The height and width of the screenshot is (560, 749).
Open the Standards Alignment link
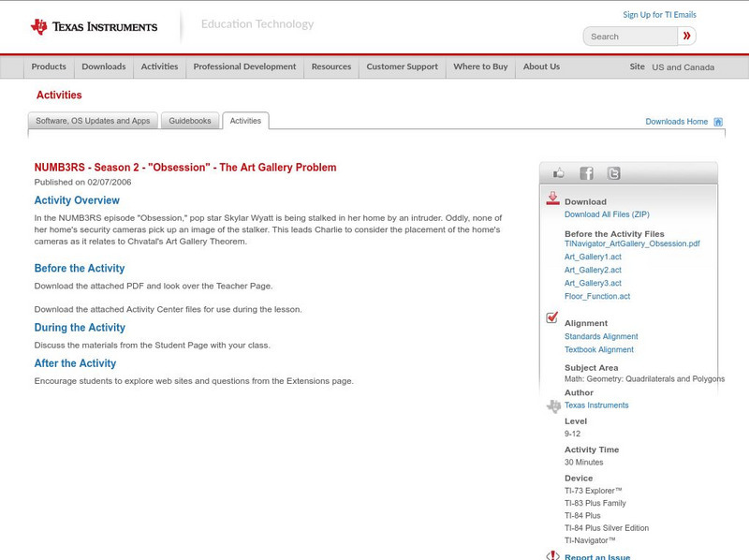click(601, 337)
